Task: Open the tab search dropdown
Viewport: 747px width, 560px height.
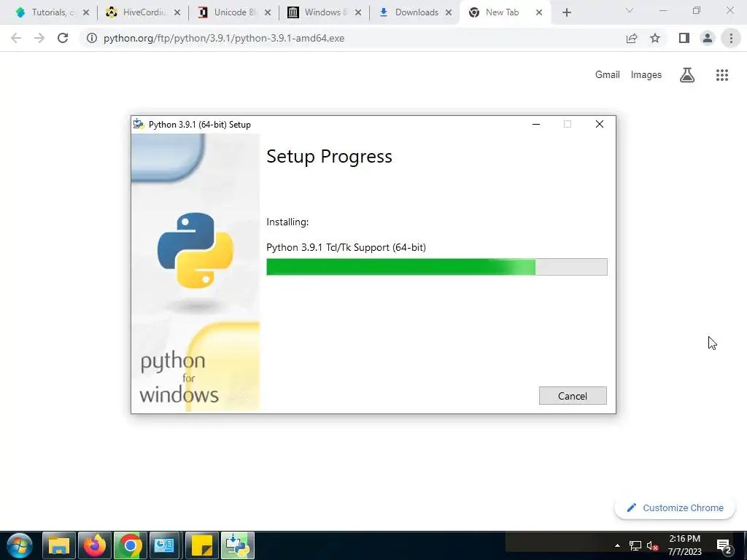Action: [x=630, y=10]
